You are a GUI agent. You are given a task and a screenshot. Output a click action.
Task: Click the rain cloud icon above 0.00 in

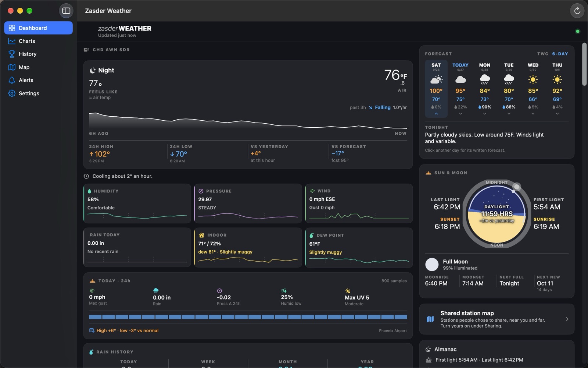156,291
